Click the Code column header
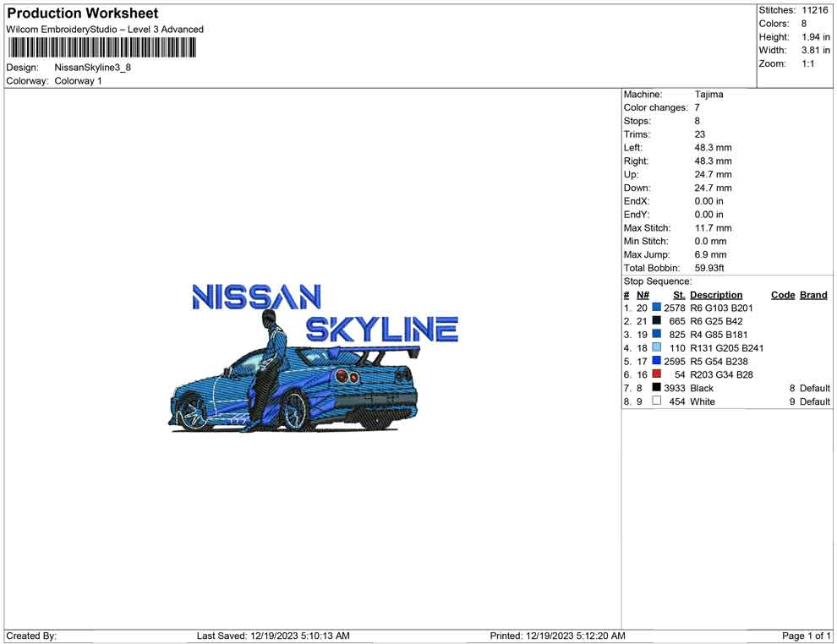The image size is (837, 644). [783, 294]
